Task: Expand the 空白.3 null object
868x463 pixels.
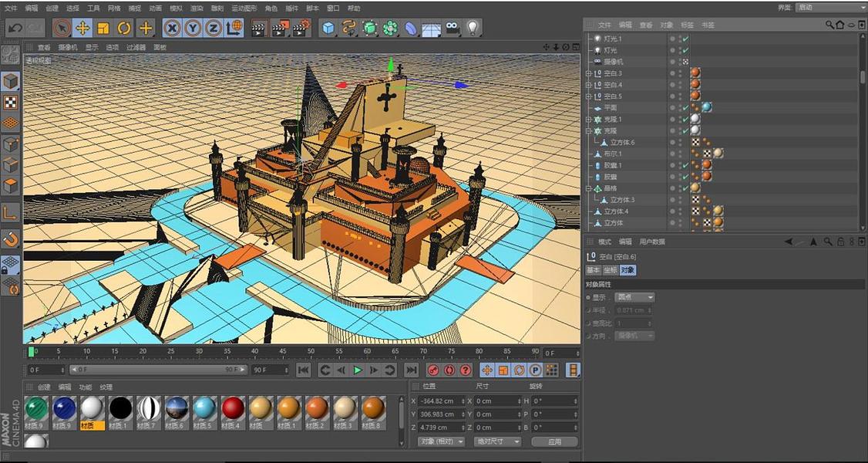Action: [589, 73]
